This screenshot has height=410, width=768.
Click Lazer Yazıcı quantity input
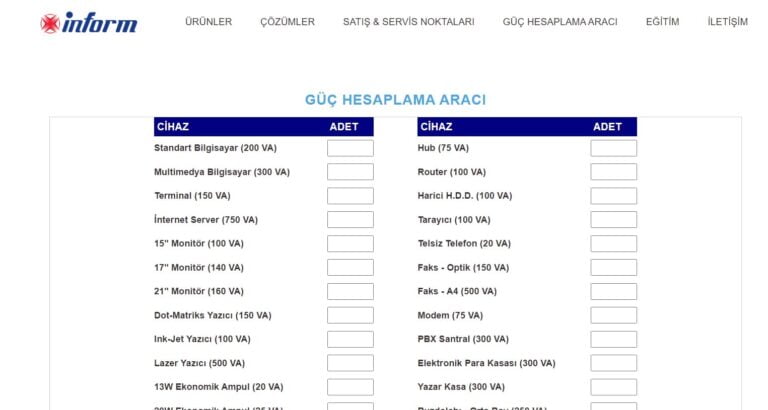(350, 363)
